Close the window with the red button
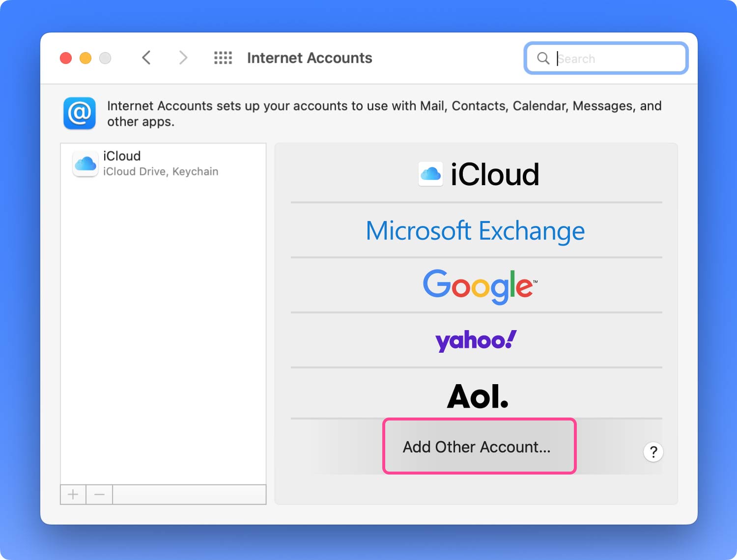 coord(66,58)
